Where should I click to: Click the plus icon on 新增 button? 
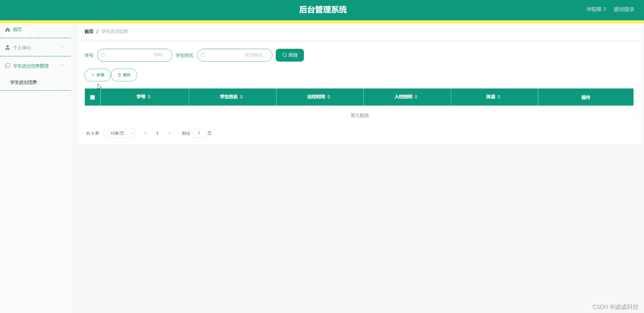92,75
